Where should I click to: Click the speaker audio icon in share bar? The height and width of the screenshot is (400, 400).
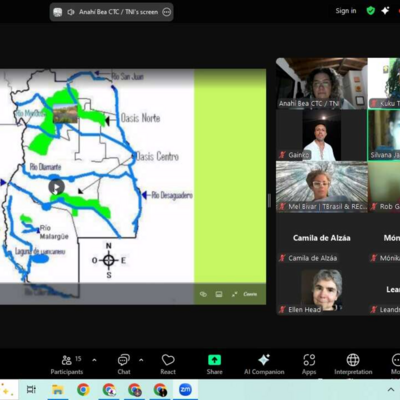(71, 12)
